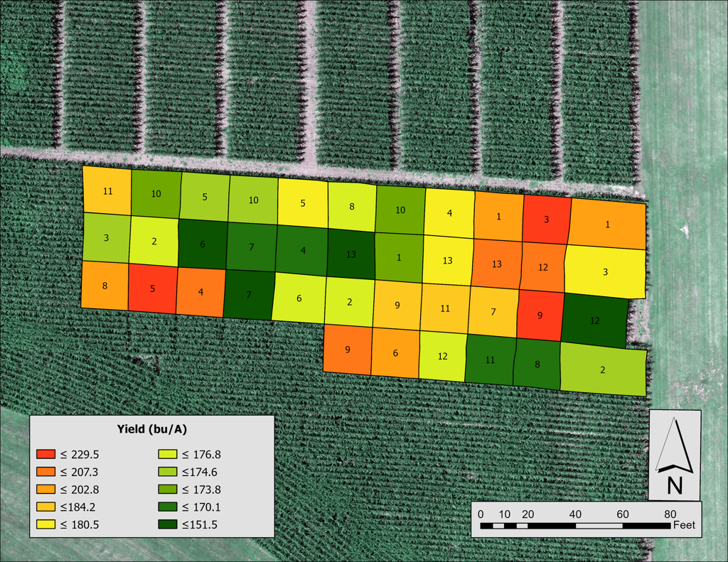Click the legend label ≤ 202.8
This screenshot has width=728, height=562.
click(x=80, y=490)
